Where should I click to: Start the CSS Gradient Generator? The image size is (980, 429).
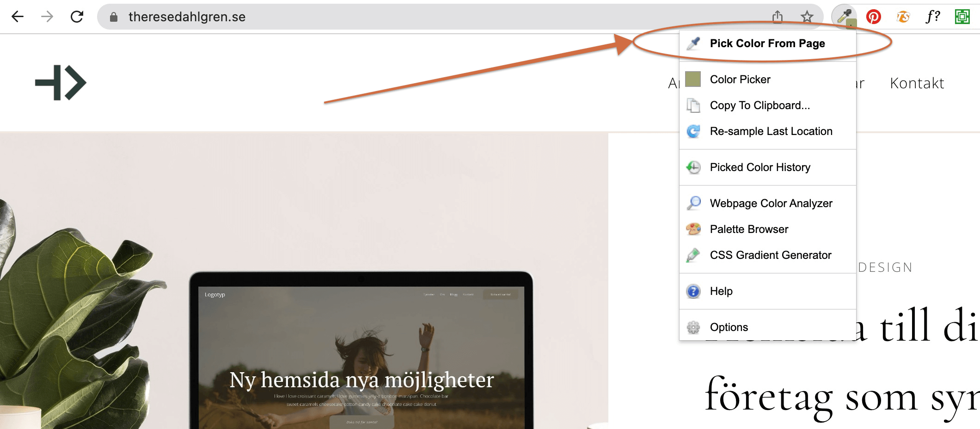(771, 255)
